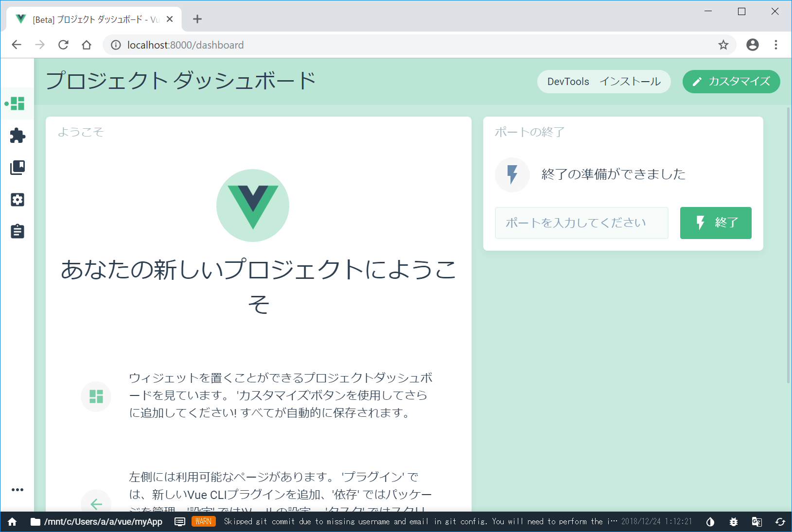Click the ようこそ widget title
The width and height of the screenshot is (792, 532).
click(x=81, y=132)
